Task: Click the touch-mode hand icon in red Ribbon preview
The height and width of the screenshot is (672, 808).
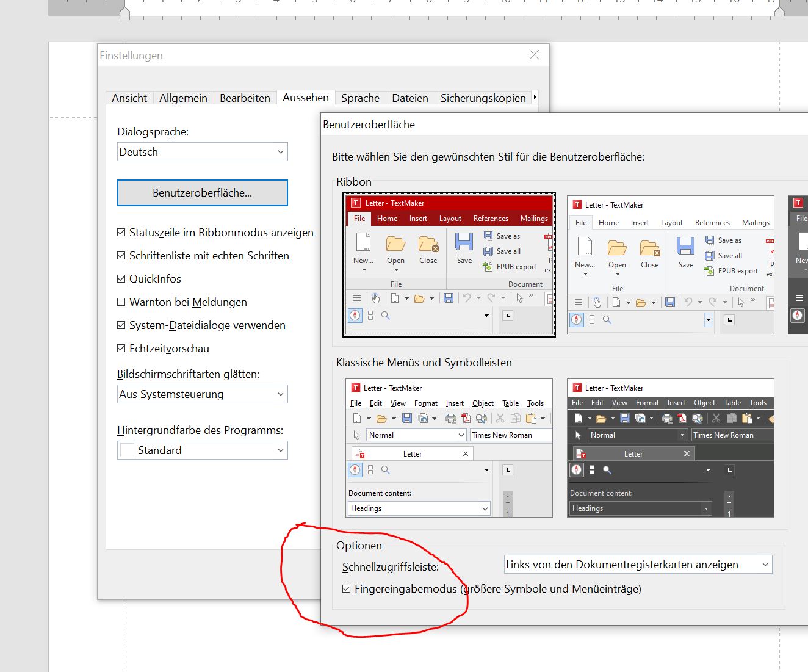Action: (376, 298)
